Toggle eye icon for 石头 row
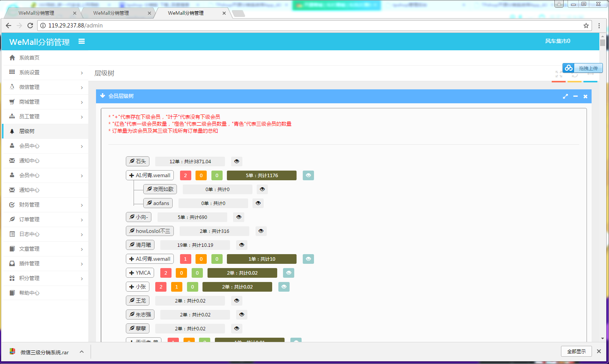This screenshot has width=609, height=364. click(237, 161)
